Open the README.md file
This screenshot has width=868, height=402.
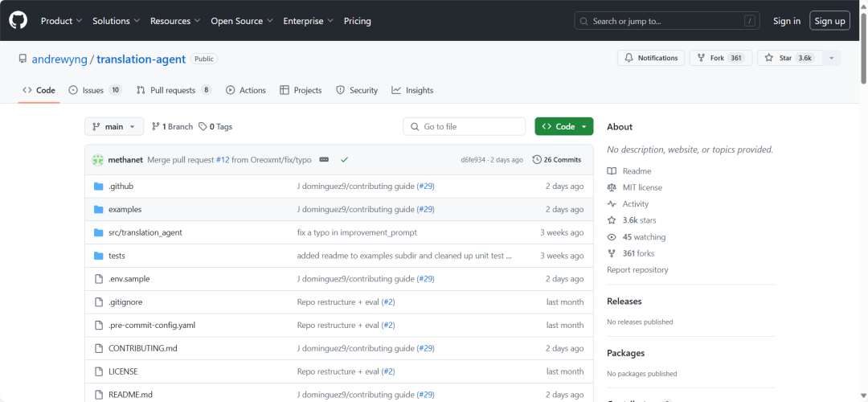coord(131,395)
